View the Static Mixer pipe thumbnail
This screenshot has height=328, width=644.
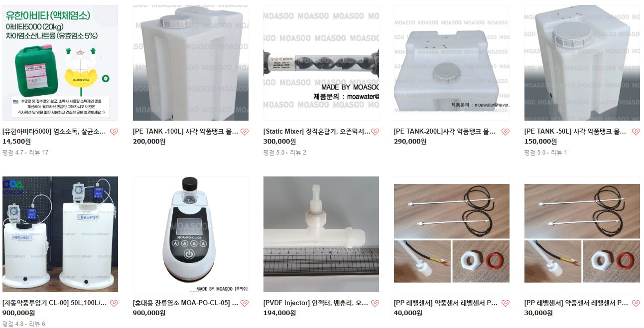coord(321,63)
